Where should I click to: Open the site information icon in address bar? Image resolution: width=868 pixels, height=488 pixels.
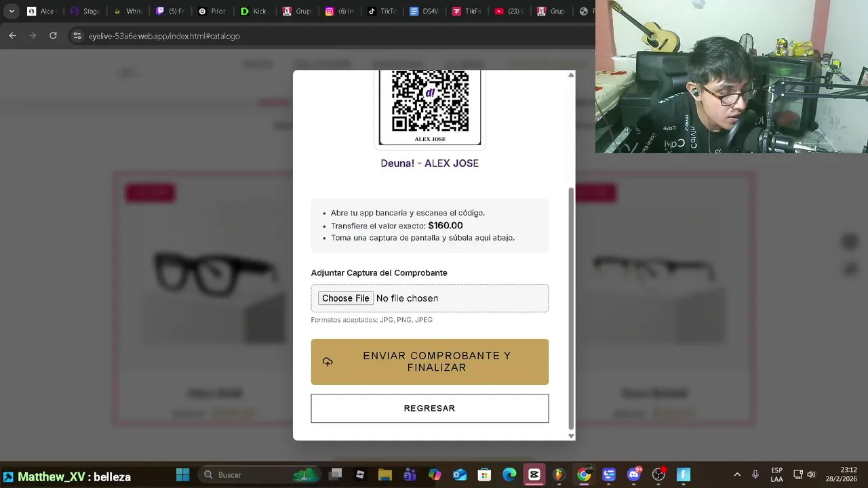pos(77,36)
